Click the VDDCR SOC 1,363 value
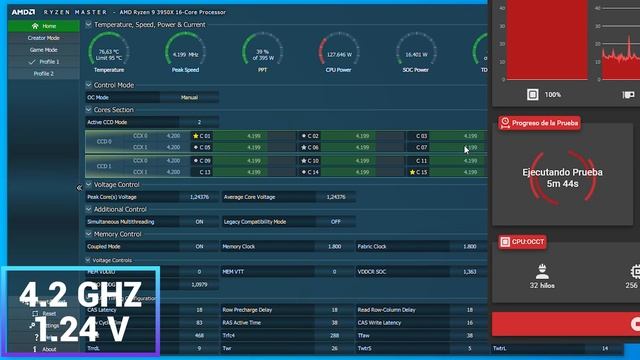Screen dimensions: 640x360 tap(469, 271)
